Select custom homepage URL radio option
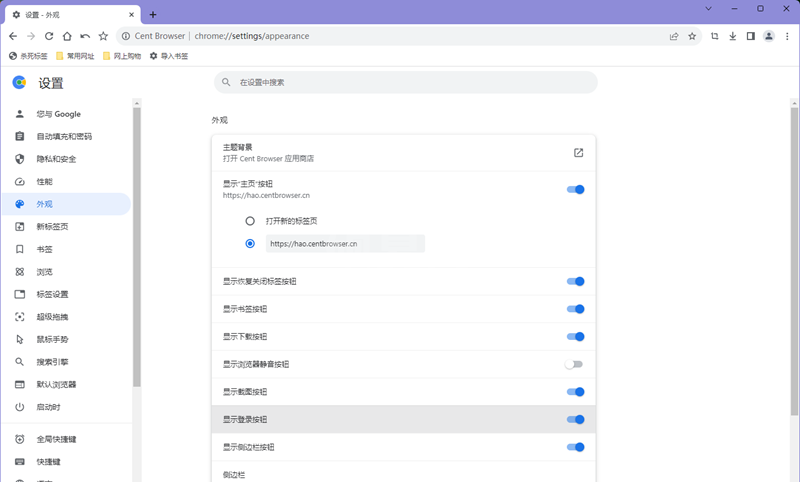Image resolution: width=800 pixels, height=482 pixels. point(250,243)
